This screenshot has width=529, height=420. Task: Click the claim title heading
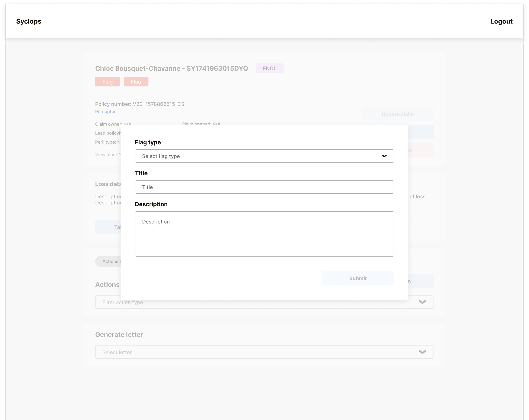pyautogui.click(x=171, y=68)
